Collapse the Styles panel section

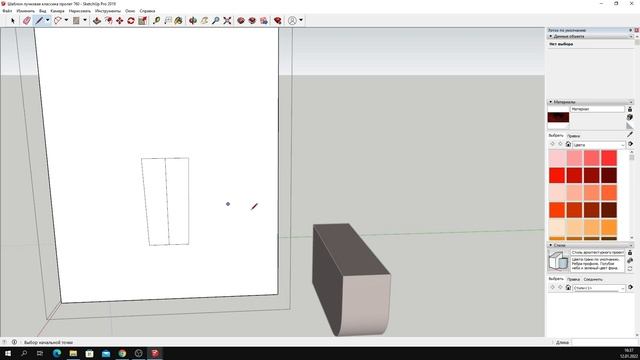(551, 245)
